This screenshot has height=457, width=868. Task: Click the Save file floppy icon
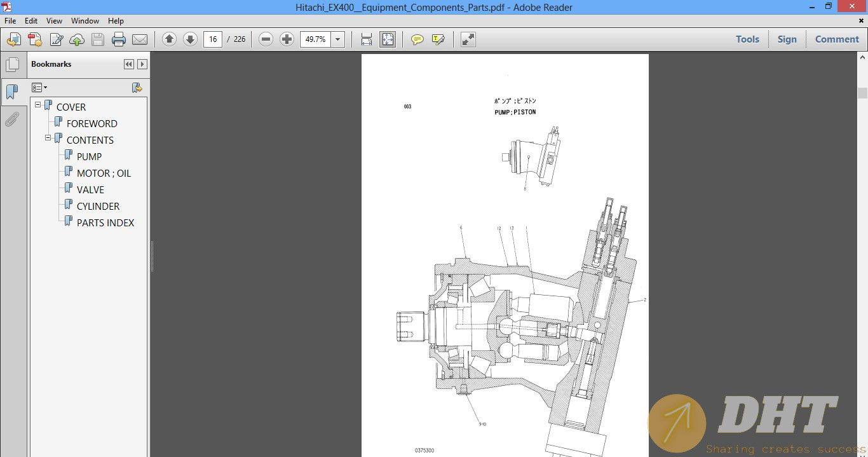click(x=98, y=39)
